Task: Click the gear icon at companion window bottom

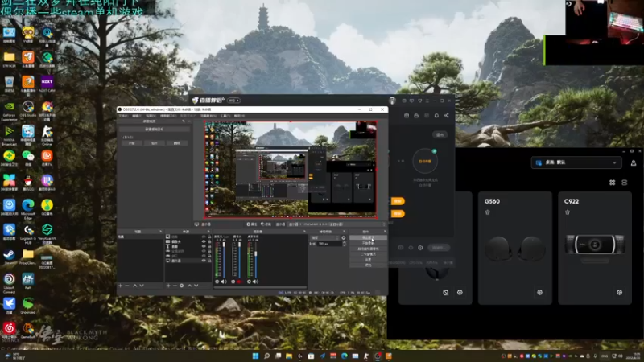Action: coord(420,248)
